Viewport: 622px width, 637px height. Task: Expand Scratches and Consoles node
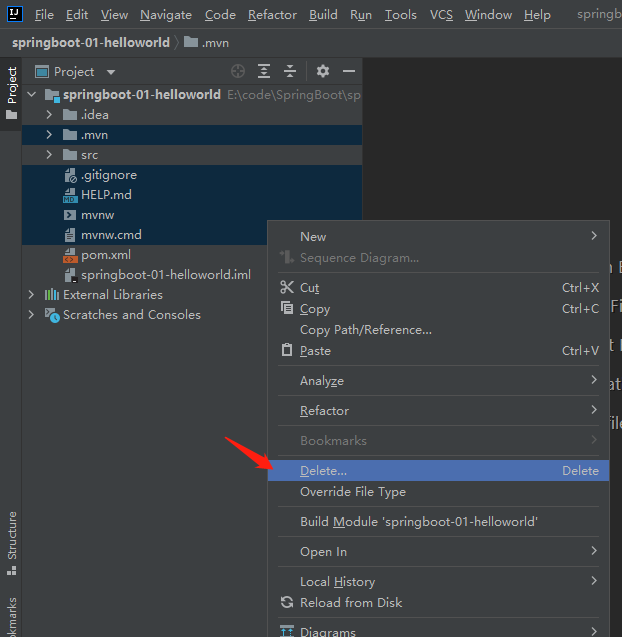pyautogui.click(x=31, y=314)
